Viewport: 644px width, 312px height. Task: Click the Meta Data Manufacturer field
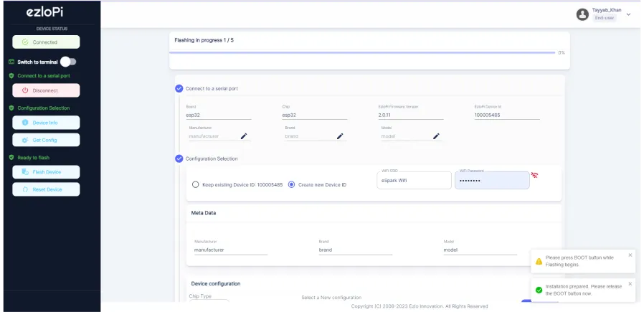[x=231, y=250]
